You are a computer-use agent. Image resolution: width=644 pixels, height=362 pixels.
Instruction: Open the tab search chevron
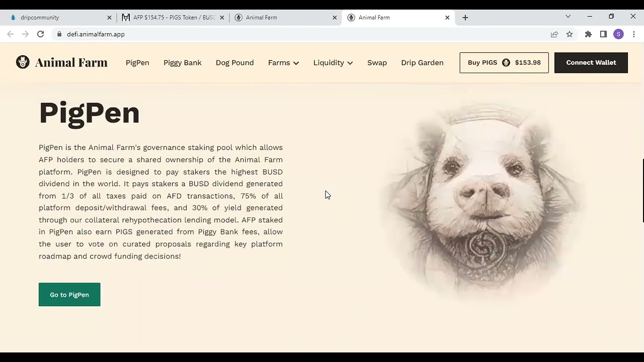coord(568,17)
